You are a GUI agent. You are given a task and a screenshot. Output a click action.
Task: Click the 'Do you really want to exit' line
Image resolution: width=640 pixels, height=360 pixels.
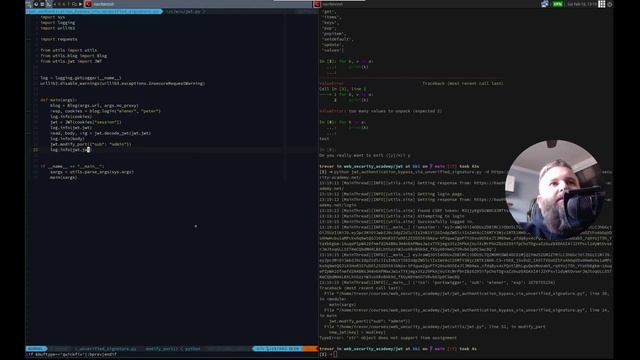point(364,156)
